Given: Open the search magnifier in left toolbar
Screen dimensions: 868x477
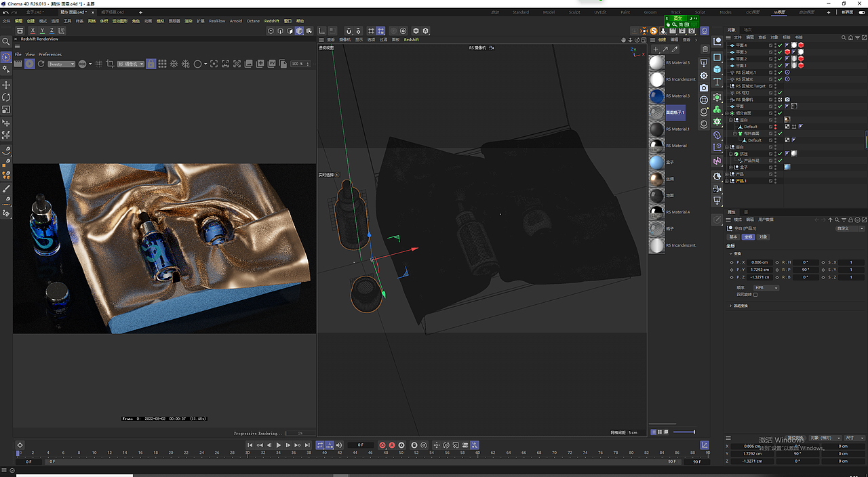Looking at the screenshot, I should point(6,41).
